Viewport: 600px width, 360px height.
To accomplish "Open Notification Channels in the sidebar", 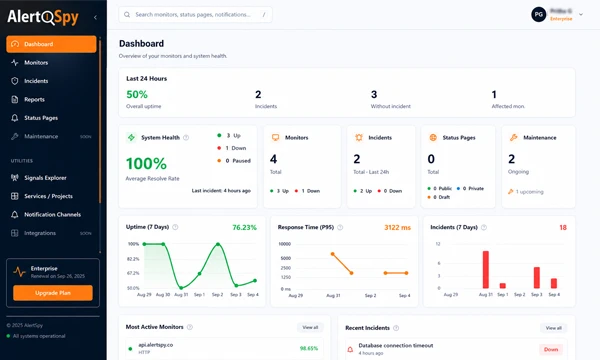I will (x=51, y=214).
